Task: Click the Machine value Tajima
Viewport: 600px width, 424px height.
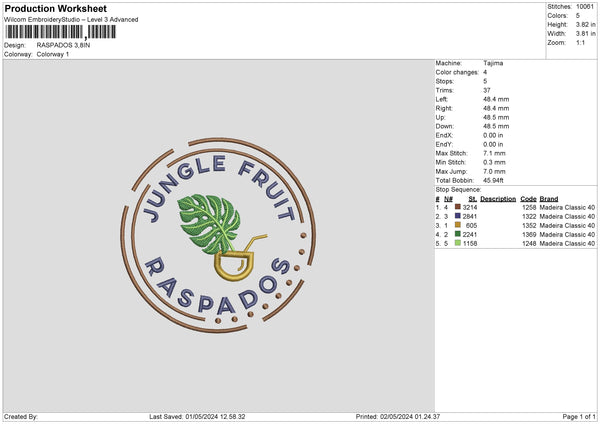Action: pyautogui.click(x=493, y=63)
